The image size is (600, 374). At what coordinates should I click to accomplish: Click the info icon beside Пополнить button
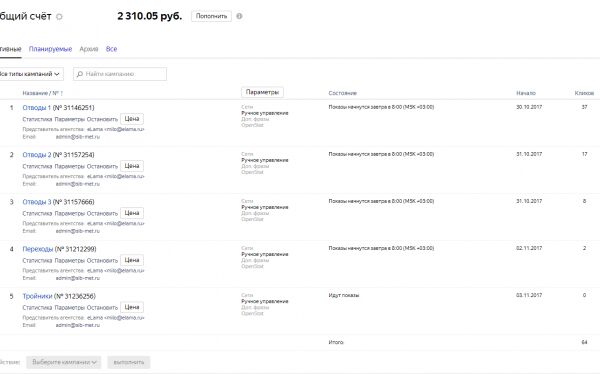[x=239, y=16]
